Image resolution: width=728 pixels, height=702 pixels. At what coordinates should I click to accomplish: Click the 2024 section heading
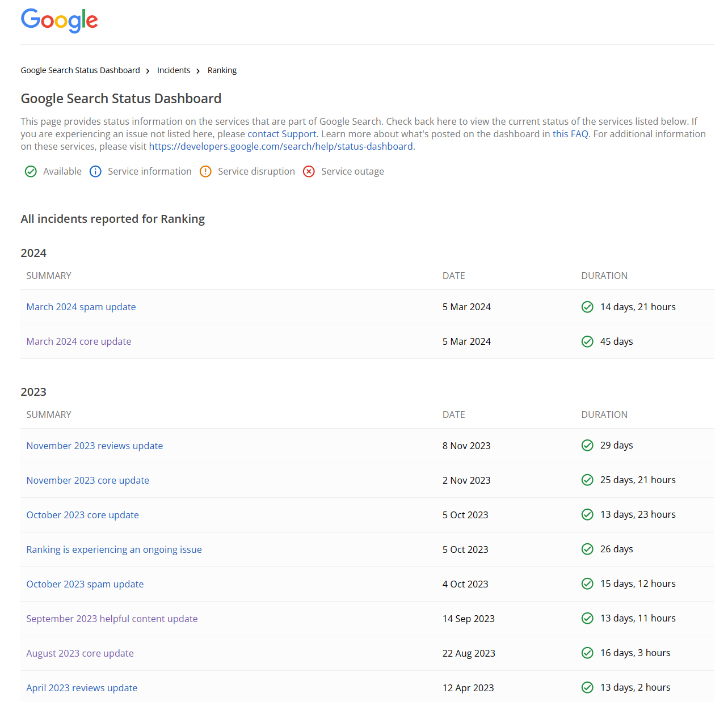33,253
